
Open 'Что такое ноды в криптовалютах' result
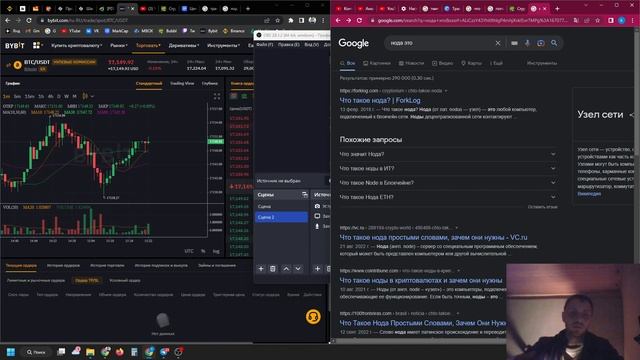click(x=421, y=280)
